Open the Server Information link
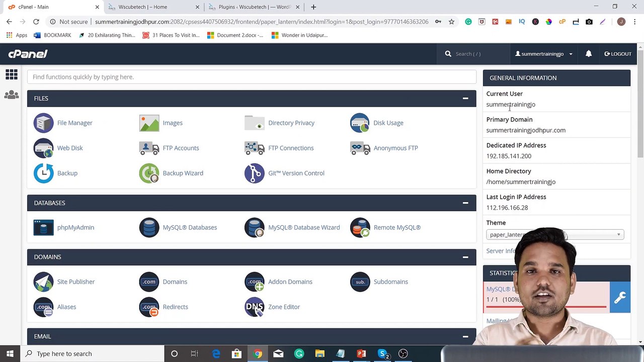 pos(501,251)
